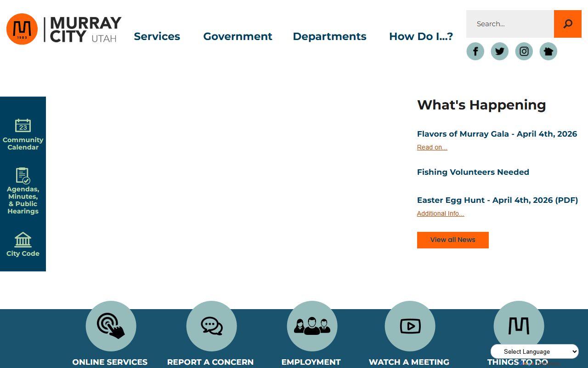Open the How Do I...? menu

[x=421, y=36]
